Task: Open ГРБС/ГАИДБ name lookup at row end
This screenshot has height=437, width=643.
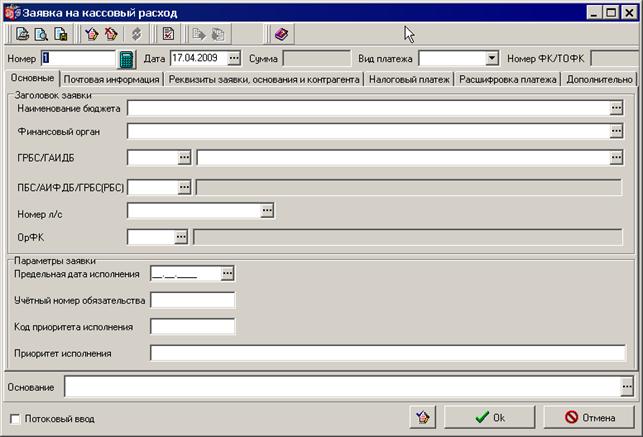Action: 616,157
